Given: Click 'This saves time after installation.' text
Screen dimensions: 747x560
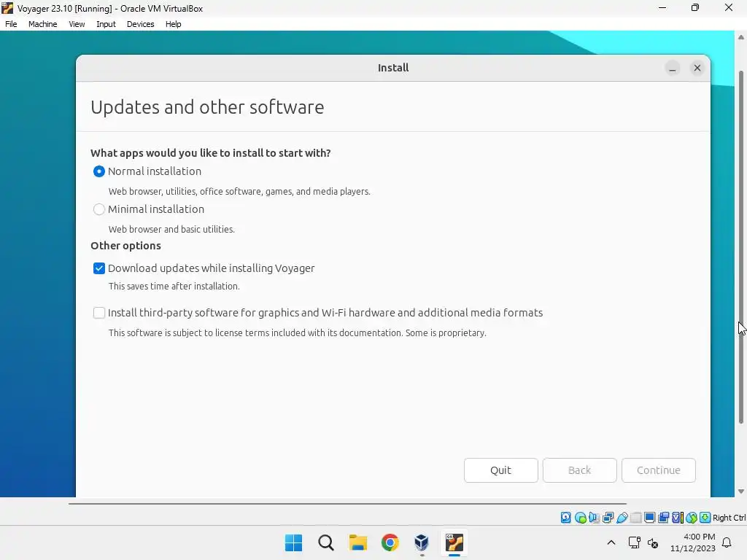Looking at the screenshot, I should click(x=174, y=286).
